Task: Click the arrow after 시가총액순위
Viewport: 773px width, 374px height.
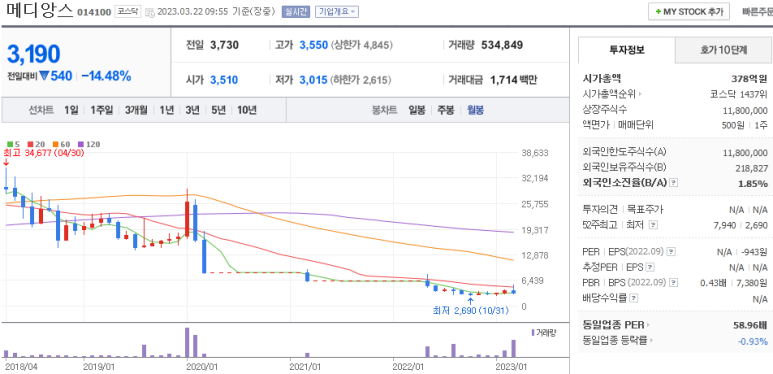Action: tap(640, 95)
